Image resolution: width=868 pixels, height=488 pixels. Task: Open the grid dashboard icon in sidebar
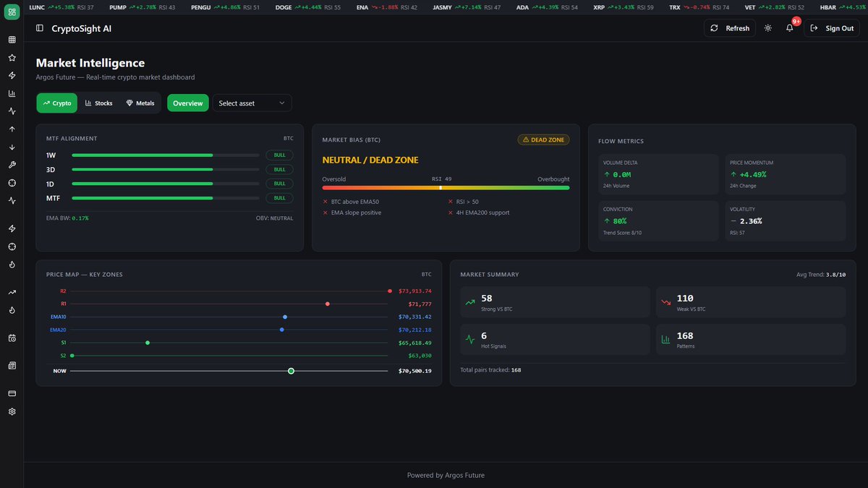click(12, 40)
